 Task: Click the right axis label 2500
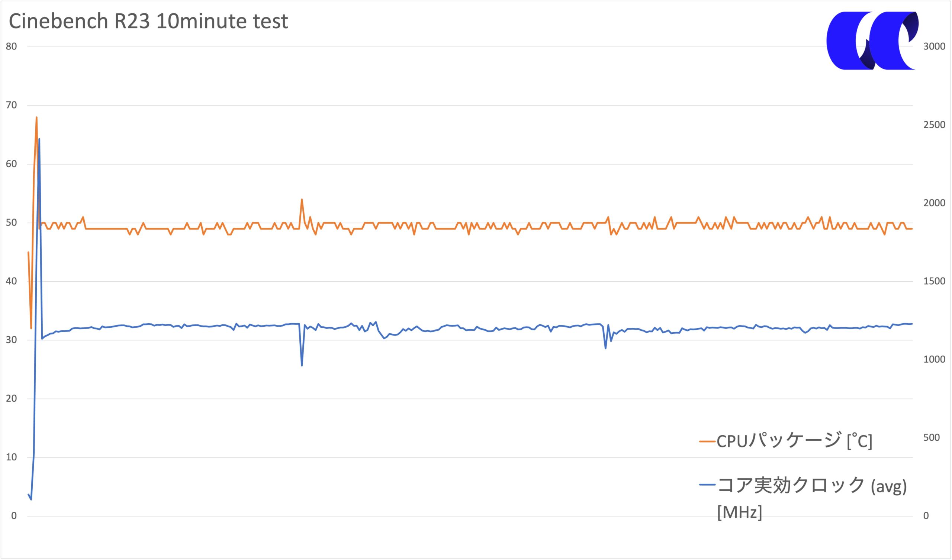click(934, 124)
